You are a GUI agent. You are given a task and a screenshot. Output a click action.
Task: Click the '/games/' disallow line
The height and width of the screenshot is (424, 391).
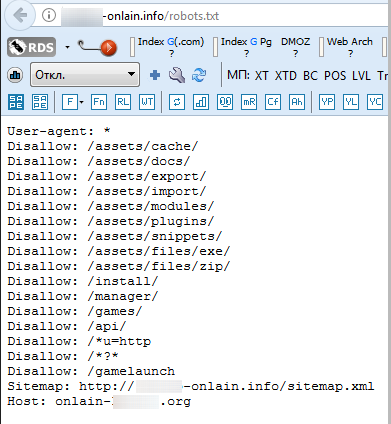pos(75,311)
